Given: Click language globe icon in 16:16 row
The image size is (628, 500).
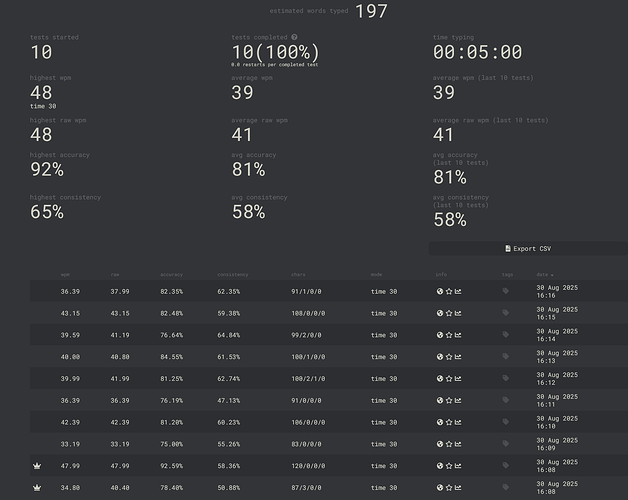Looking at the screenshot, I should click(x=440, y=292).
